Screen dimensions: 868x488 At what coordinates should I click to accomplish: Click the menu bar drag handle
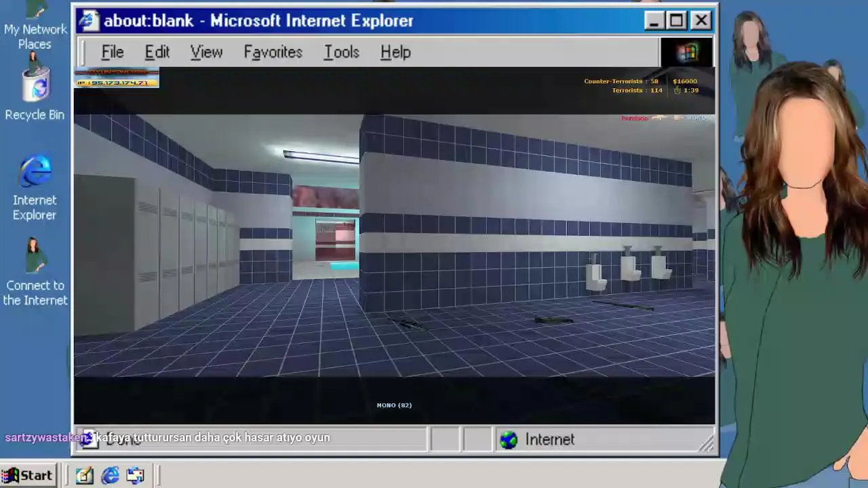pyautogui.click(x=83, y=52)
